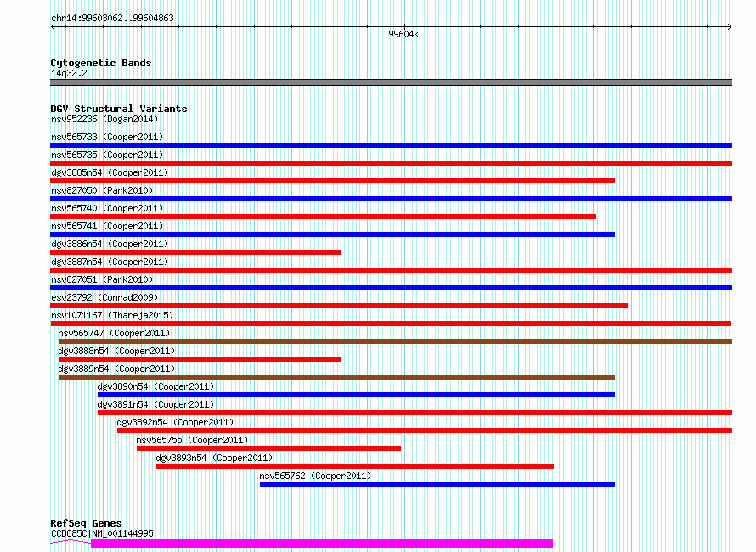Open the dgv3889n54 (Cooper2011) label
This screenshot has height=552, width=756.
116,369
